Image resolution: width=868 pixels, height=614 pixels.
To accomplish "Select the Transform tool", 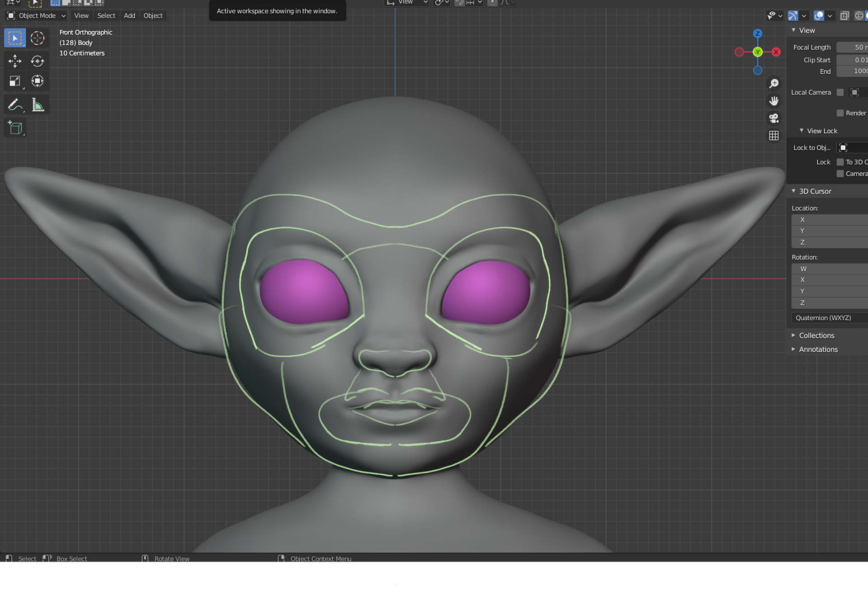I will point(38,81).
